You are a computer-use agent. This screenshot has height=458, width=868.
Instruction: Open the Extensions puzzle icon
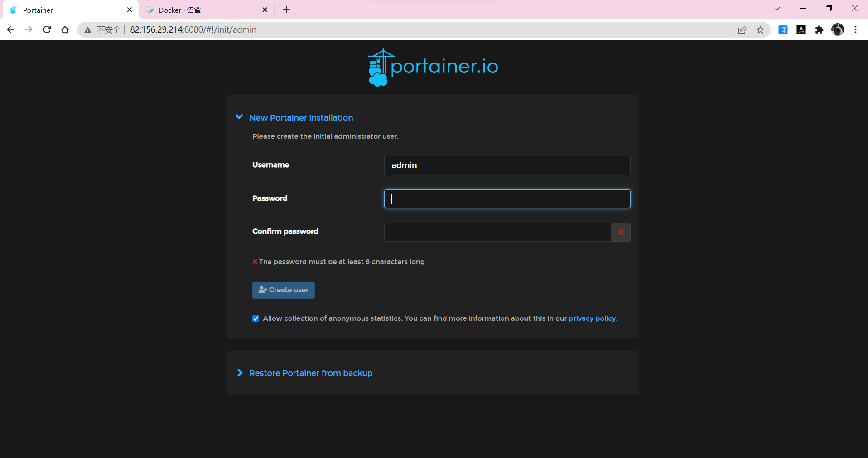tap(819, 30)
